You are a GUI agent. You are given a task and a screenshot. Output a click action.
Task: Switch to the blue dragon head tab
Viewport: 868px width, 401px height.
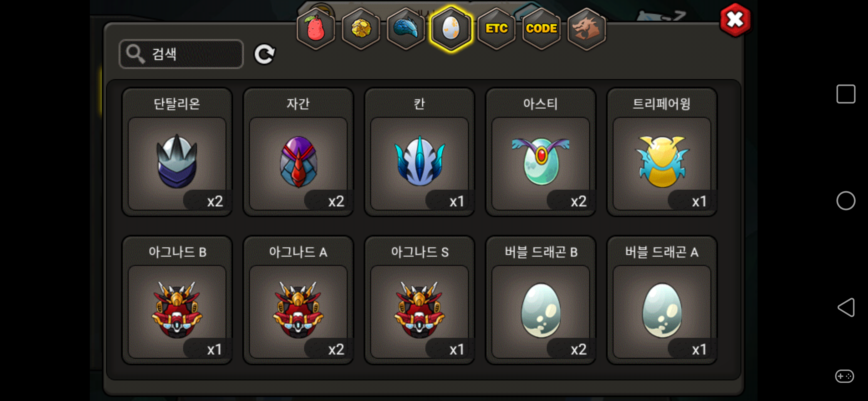(406, 29)
